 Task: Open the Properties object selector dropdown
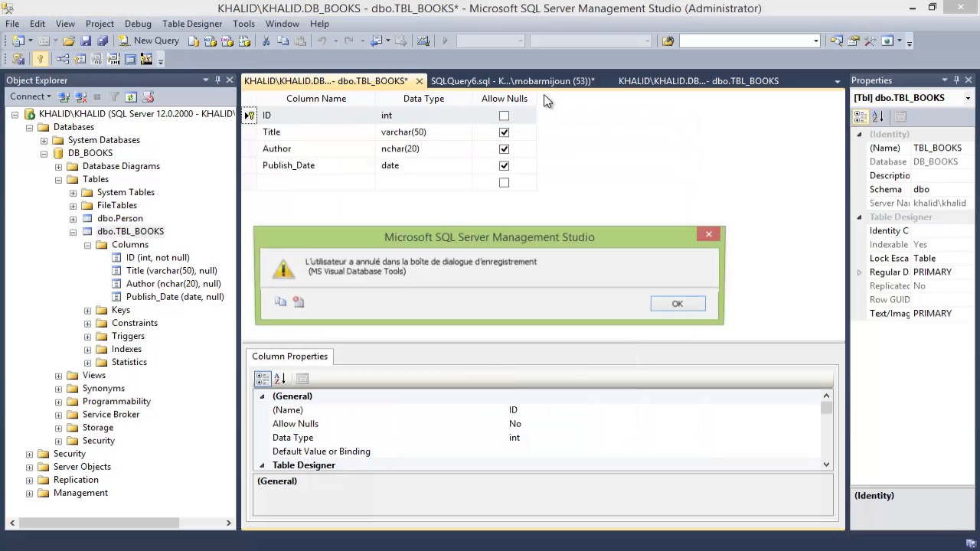click(x=968, y=98)
